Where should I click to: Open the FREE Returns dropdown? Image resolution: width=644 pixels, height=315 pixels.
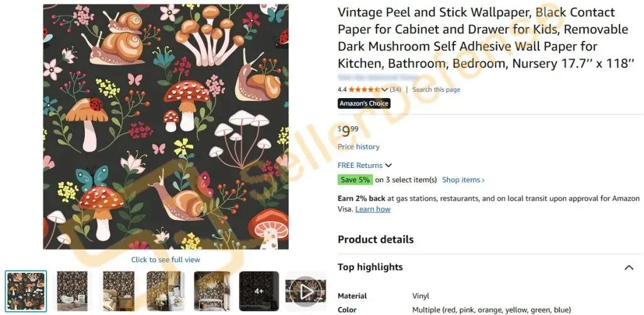point(365,165)
